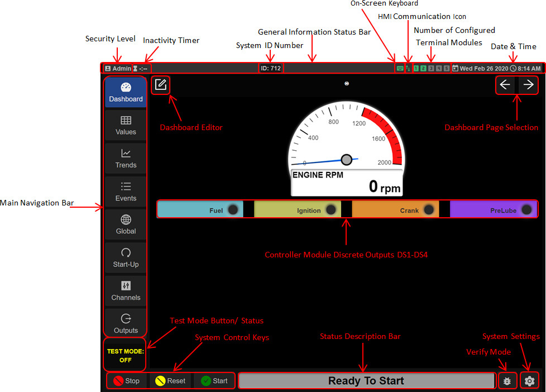The image size is (546, 392).
Task: Open System Settings gear icon
Action: [x=529, y=381]
